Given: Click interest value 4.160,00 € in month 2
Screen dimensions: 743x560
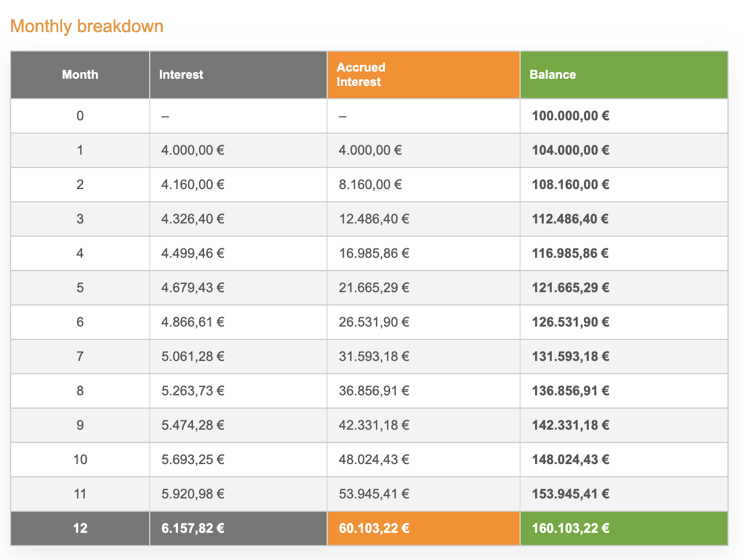Looking at the screenshot, I should tap(193, 185).
